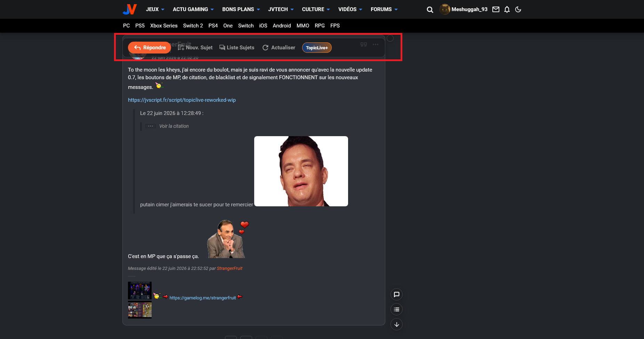The width and height of the screenshot is (644, 339).
Task: Click the text 'C'est en MP que ça s'passe ça.'
Action: 163,256
